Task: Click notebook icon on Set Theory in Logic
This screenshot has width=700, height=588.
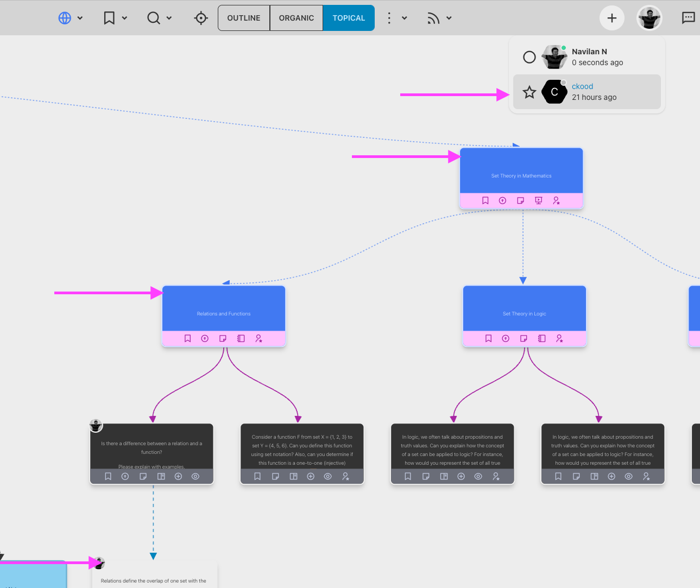Action: pyautogui.click(x=541, y=338)
